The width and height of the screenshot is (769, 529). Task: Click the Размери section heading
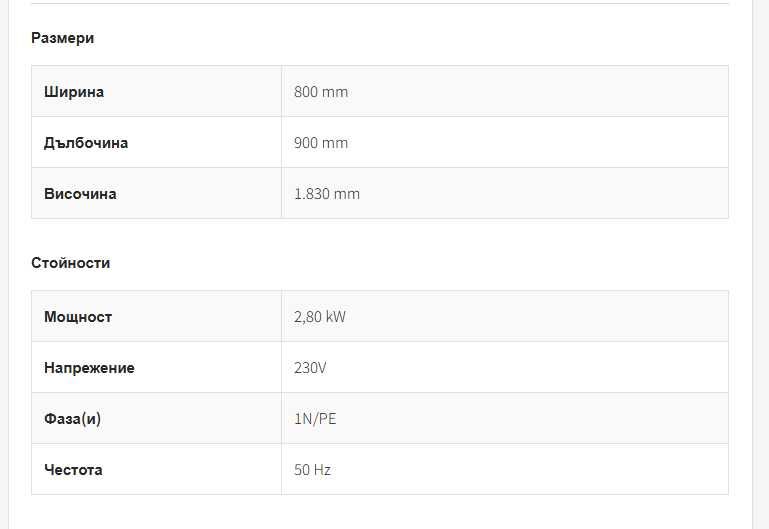click(62, 38)
